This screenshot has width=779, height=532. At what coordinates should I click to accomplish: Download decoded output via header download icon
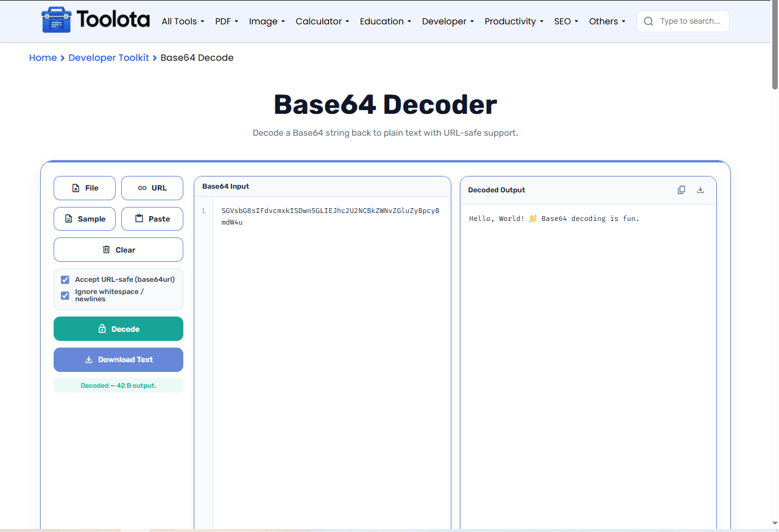(700, 190)
